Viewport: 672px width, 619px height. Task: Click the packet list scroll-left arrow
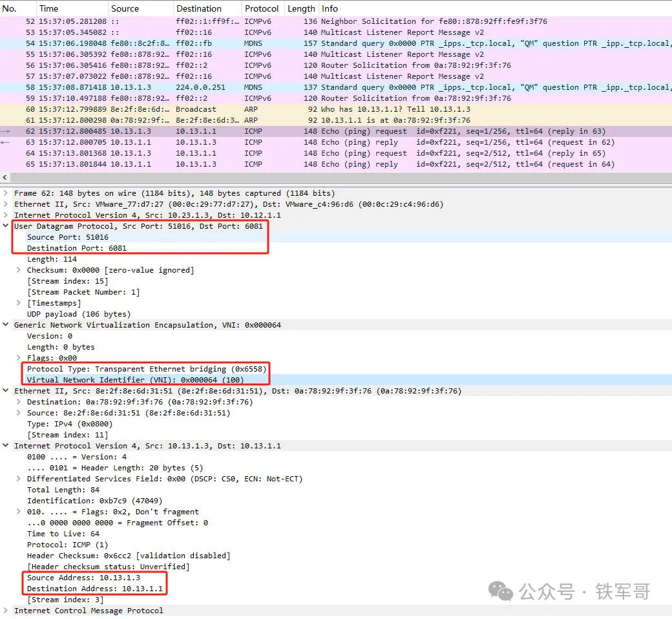coord(6,177)
